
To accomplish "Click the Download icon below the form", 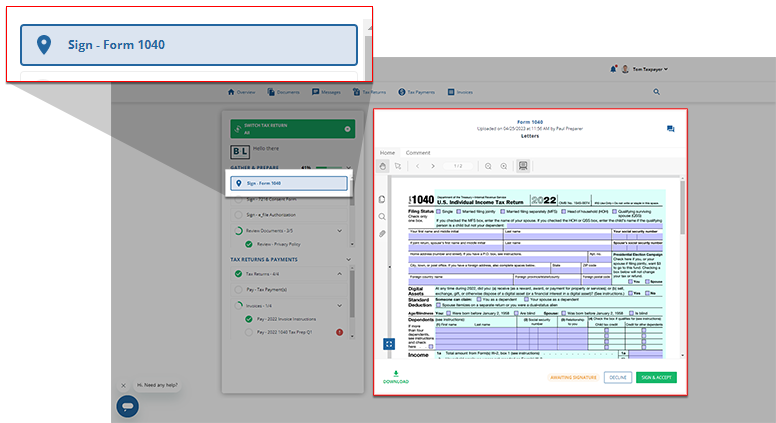I will pyautogui.click(x=396, y=377).
